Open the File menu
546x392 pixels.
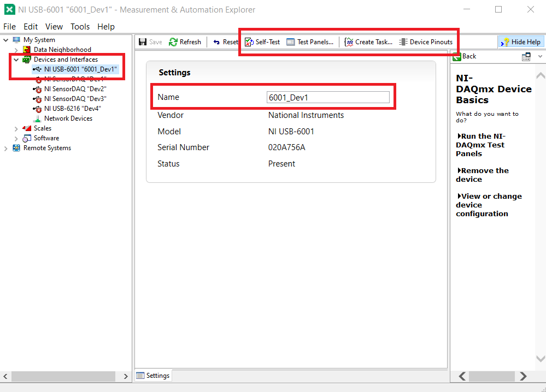click(x=10, y=27)
